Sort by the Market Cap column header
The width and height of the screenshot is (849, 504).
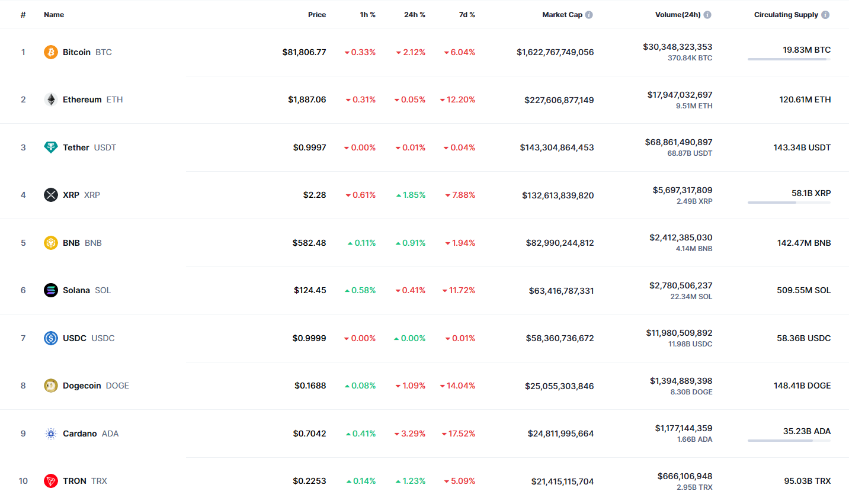click(x=562, y=15)
